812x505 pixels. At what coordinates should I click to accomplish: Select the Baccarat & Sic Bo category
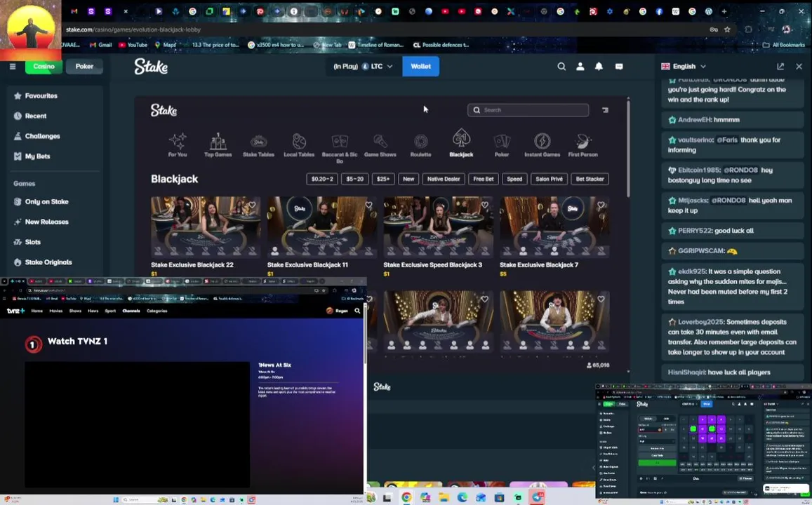[x=340, y=148]
